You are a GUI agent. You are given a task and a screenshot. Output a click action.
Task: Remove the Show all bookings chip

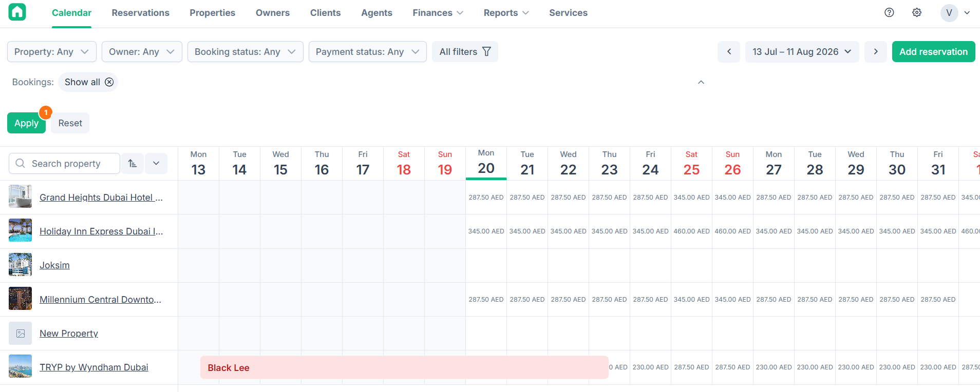tap(109, 82)
